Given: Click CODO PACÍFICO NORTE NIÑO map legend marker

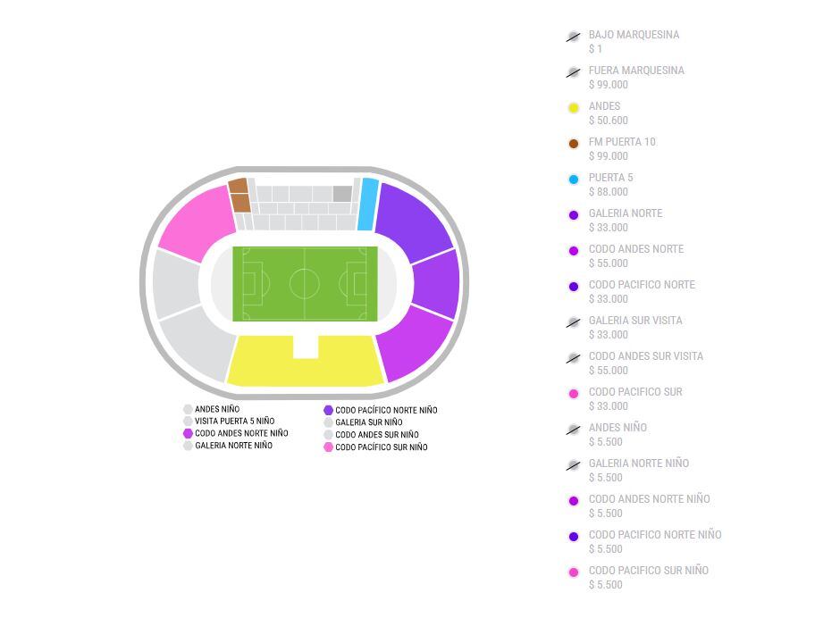Looking at the screenshot, I should tap(328, 410).
